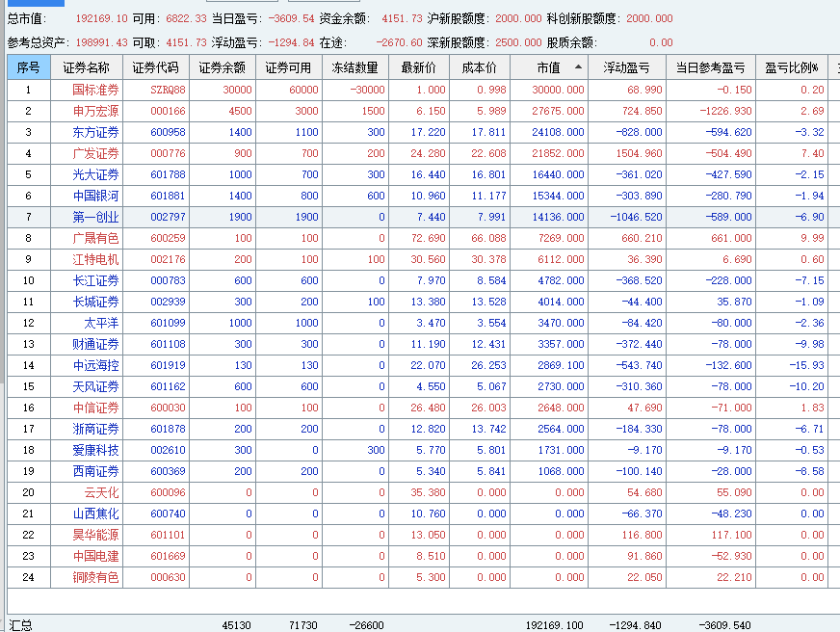
Task: Select the 爱康科技 stock name
Action: pos(95,450)
